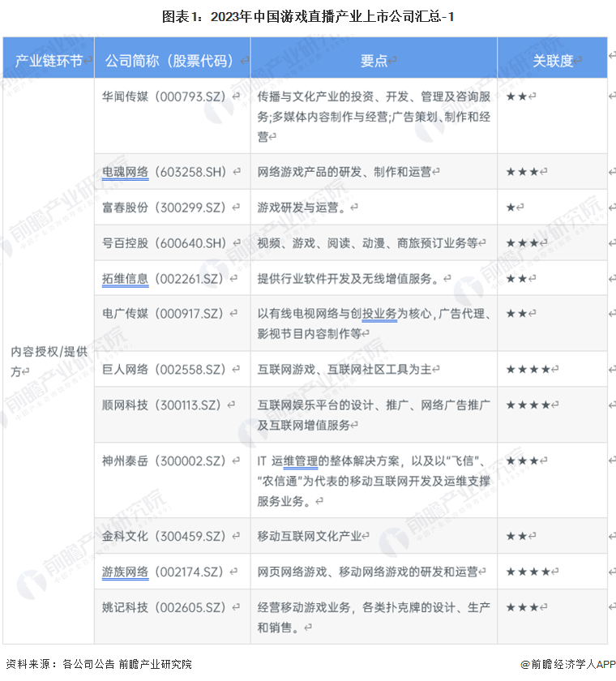Click the text 视频、游戏、阅读、动漫、商旅预订业务等
This screenshot has width=616, height=681.
pyautogui.click(x=368, y=242)
